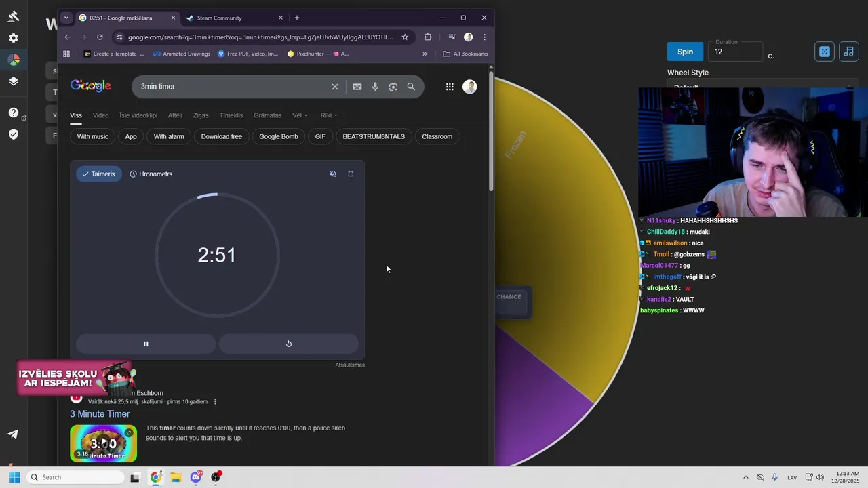Viewport: 868px width, 488px height.
Task: Click the dice icon in the wheel app
Action: 825,52
